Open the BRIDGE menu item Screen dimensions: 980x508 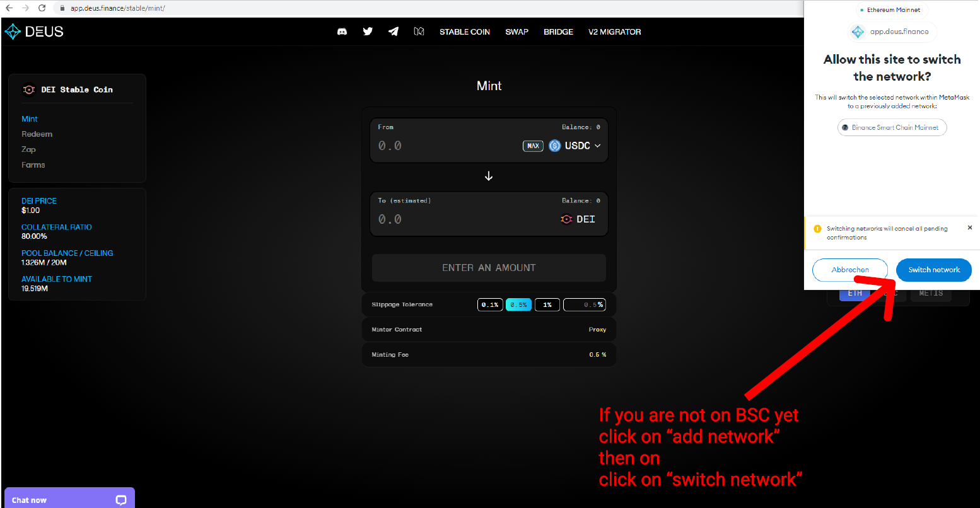[558, 32]
